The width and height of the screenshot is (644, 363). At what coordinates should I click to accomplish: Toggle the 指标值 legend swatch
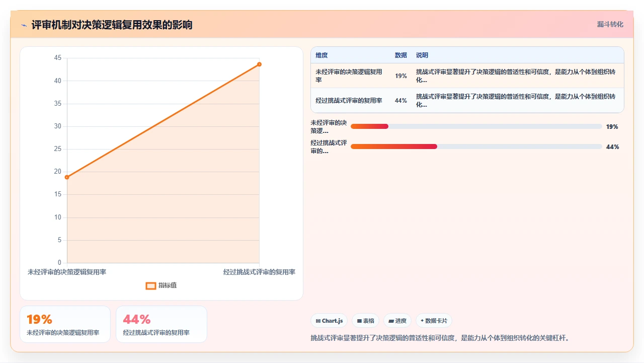pyautogui.click(x=150, y=285)
